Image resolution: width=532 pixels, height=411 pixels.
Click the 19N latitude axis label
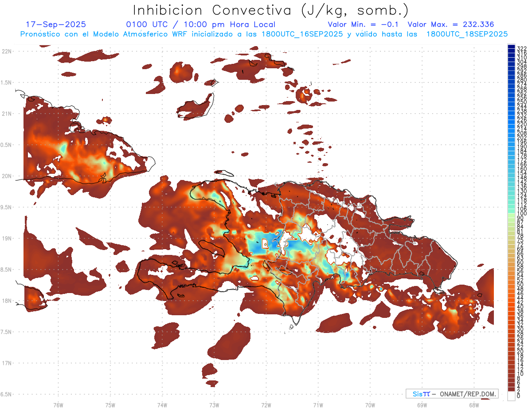(x=7, y=238)
